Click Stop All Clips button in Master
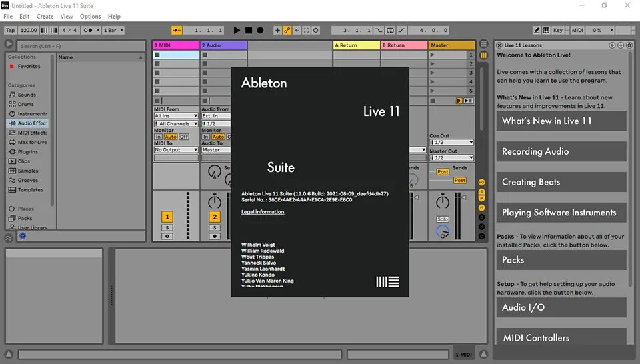 (x=433, y=101)
